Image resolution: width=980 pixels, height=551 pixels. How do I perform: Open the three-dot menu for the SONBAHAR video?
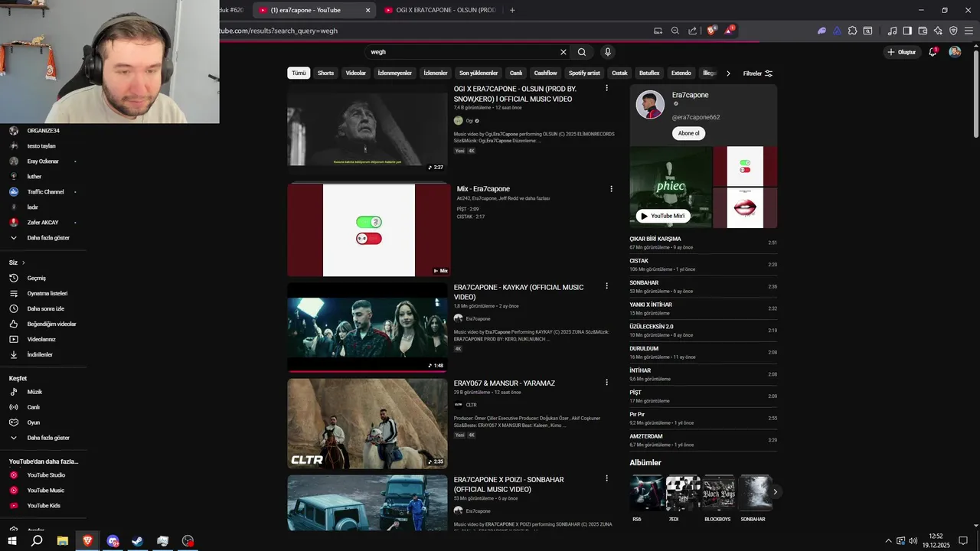(x=607, y=478)
